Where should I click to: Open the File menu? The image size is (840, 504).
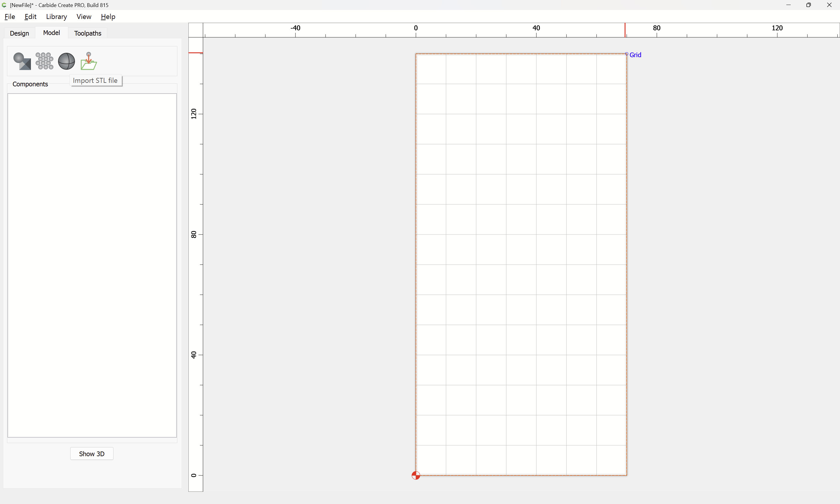(10, 17)
